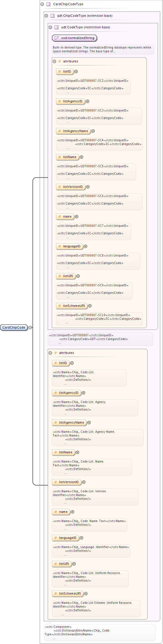This screenshot has height=644, width=163.
Task: Expand the first listID attribute plus icon
Action: tap(76, 72)
